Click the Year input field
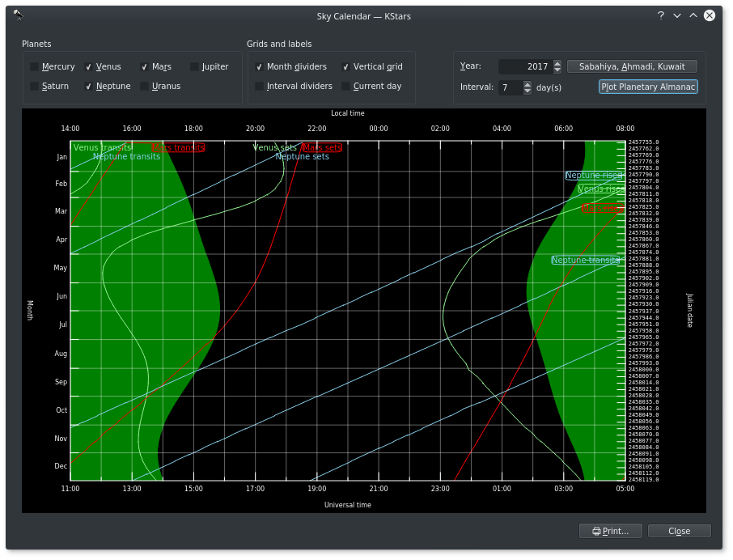Screen dimensions: 733x560 click(524, 66)
